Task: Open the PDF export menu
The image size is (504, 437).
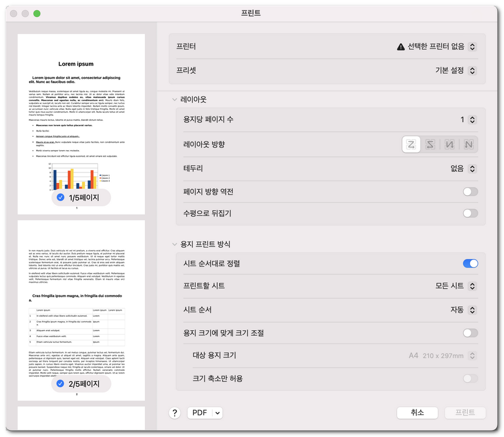Action: click(x=205, y=412)
